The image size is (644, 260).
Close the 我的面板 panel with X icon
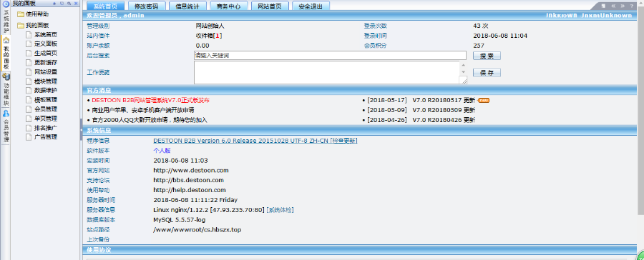pyautogui.click(x=76, y=3)
